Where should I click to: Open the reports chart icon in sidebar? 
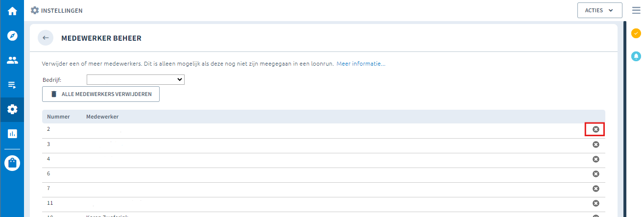coord(12,133)
